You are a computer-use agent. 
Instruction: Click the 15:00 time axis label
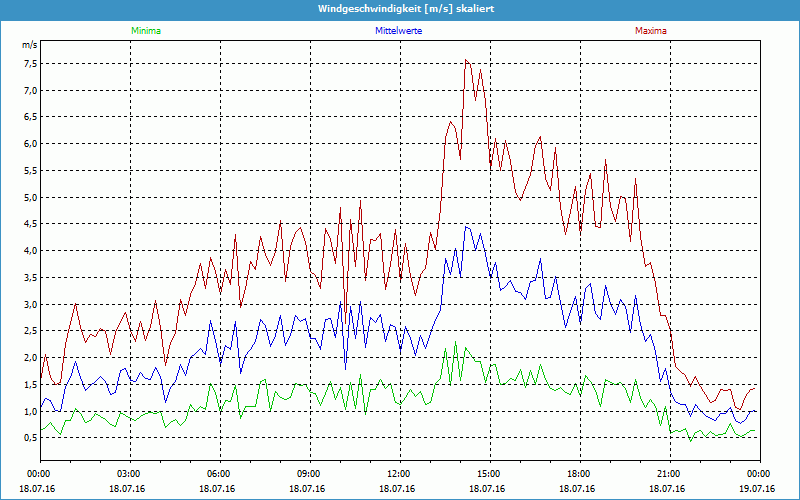tap(490, 474)
